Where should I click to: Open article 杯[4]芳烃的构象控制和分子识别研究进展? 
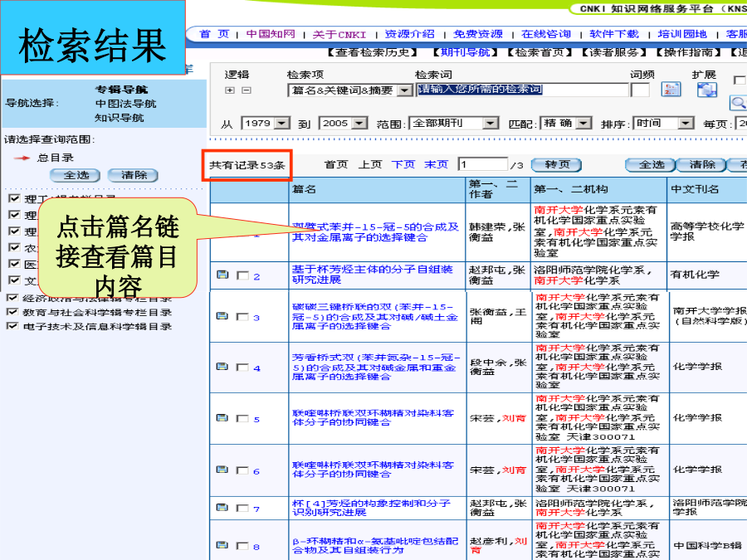click(x=372, y=508)
